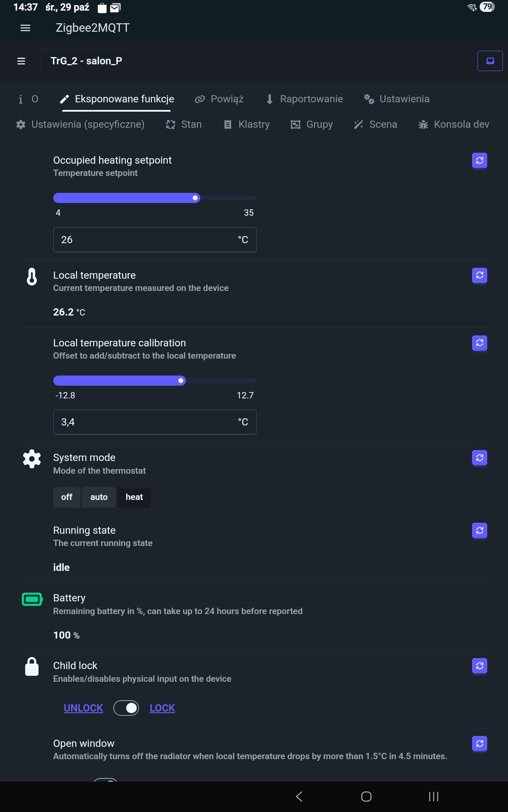Screen dimensions: 508x812
Task: Click the top-right outlined device panel button
Action: coord(490,61)
